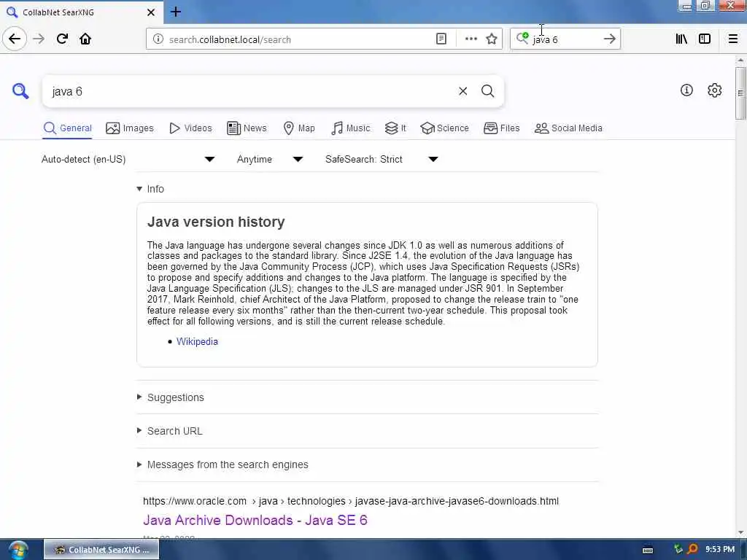Toggle reader view icon
The image size is (747, 560).
pyautogui.click(x=441, y=39)
